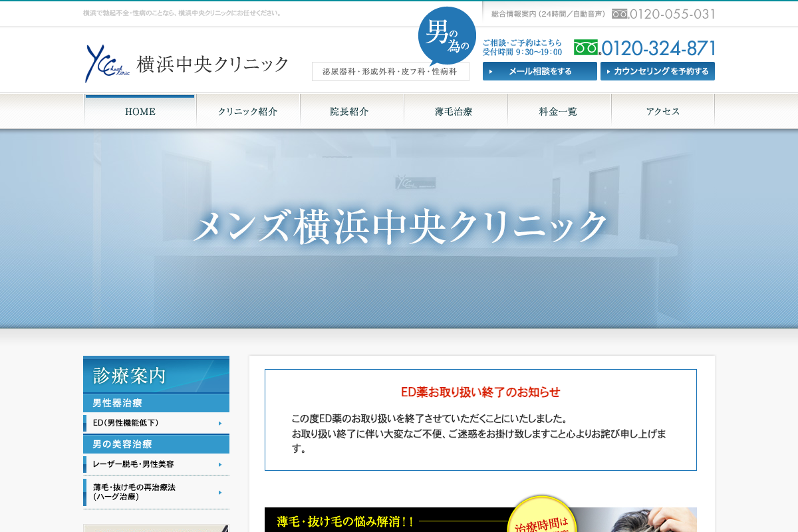Open the アクセス page
The image size is (798, 532).
662,111
